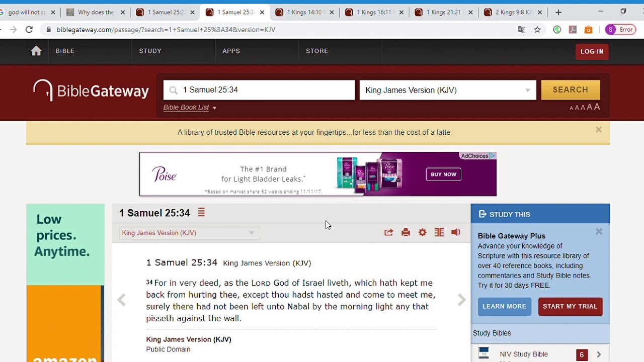The width and height of the screenshot is (644, 362).
Task: Expand the Bible Book List dropdown
Action: click(x=190, y=108)
